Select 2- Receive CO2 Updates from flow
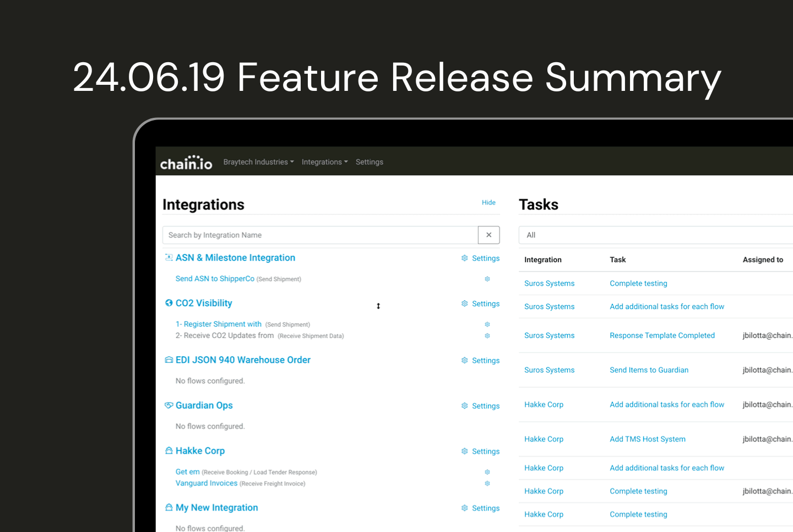 (225, 335)
